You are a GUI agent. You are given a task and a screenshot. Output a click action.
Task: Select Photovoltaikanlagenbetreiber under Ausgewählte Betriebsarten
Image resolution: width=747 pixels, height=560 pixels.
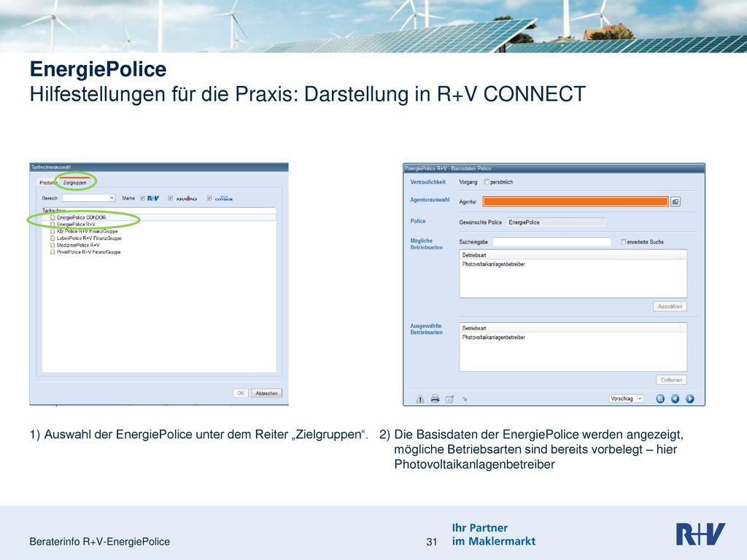494,338
